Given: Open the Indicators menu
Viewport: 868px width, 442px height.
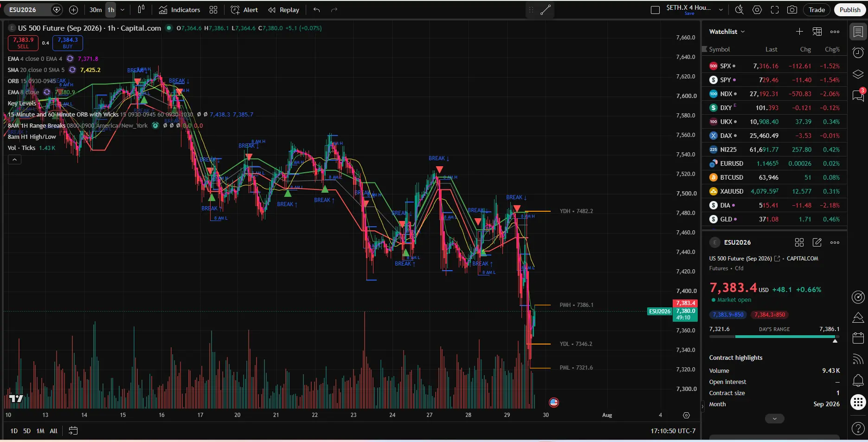Looking at the screenshot, I should click(180, 10).
